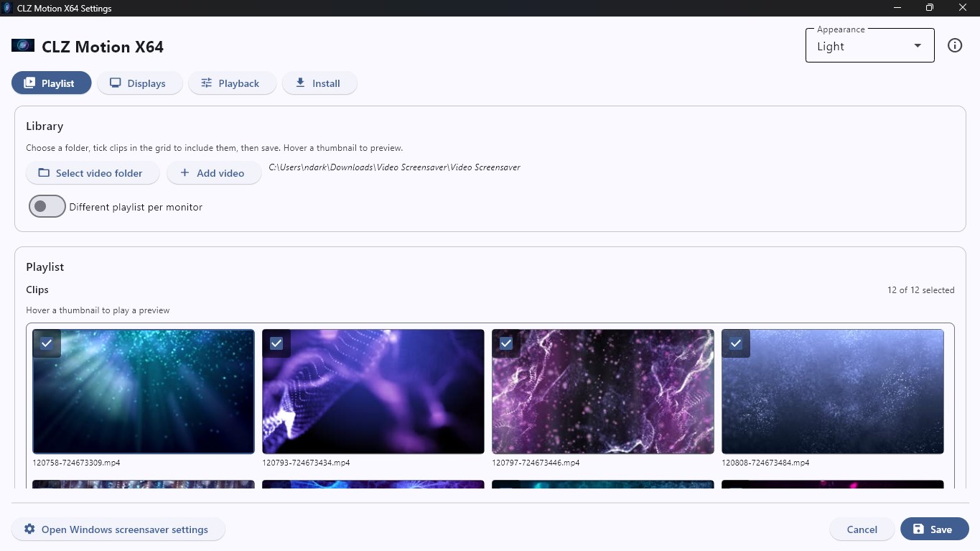Uncheck clip 120758-724673309.mp4 checkbox
This screenshot has width=980, height=551.
tap(47, 343)
